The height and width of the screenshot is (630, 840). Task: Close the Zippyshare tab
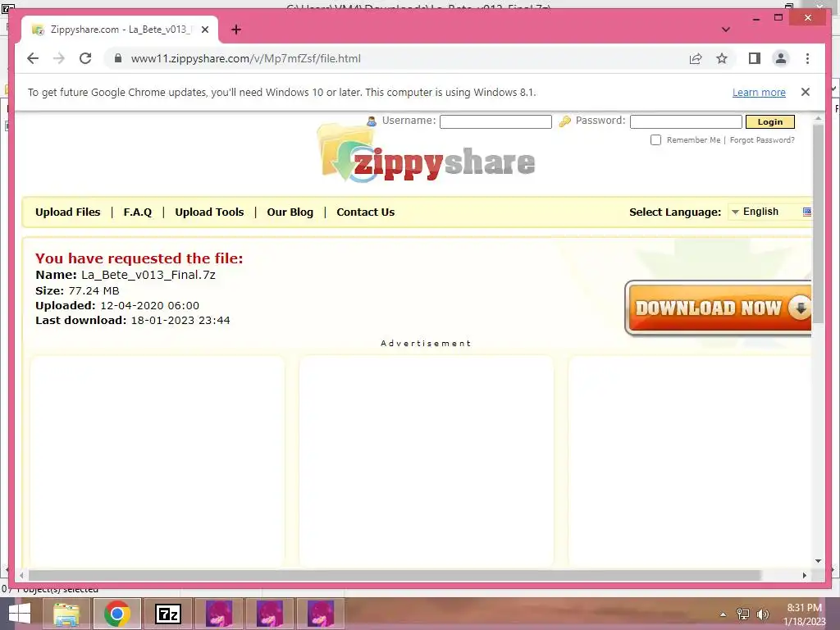[x=205, y=30]
